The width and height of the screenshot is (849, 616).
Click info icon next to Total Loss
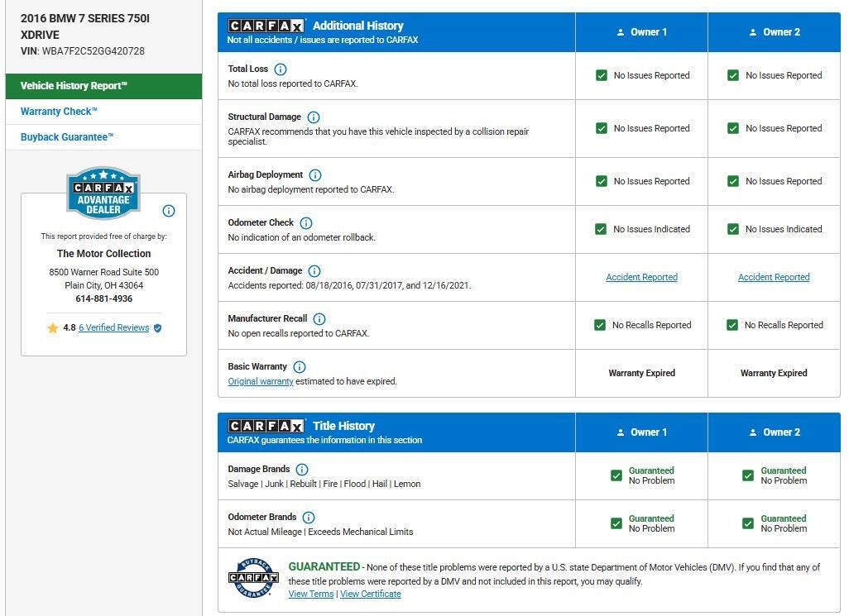[281, 69]
